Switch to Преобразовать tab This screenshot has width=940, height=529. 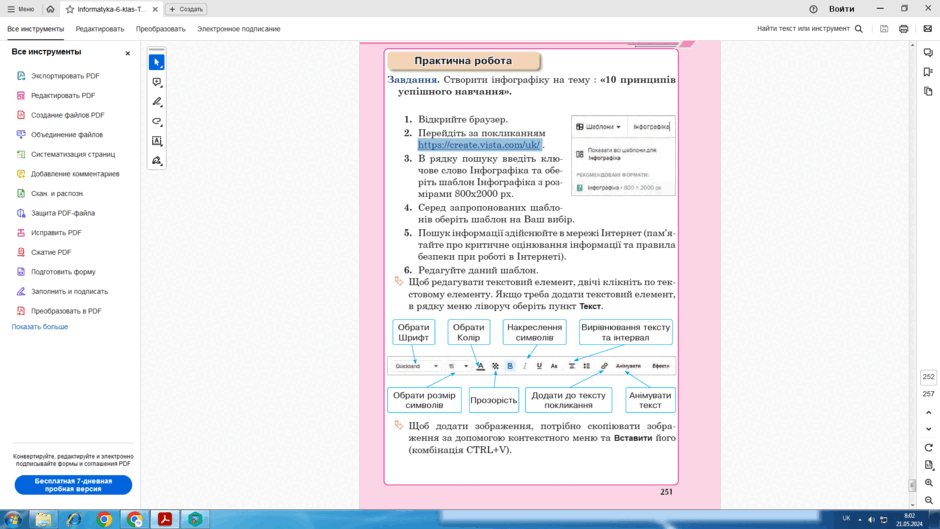click(161, 29)
